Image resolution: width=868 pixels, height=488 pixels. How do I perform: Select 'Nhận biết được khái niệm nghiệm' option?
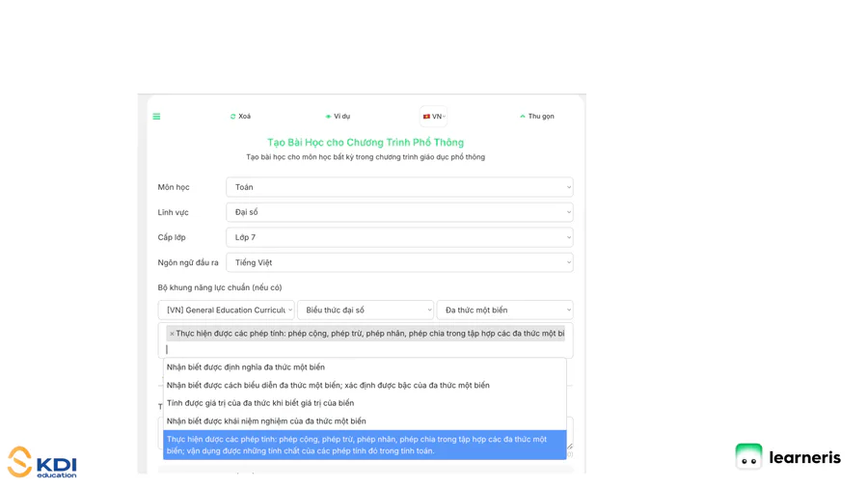pos(266,421)
